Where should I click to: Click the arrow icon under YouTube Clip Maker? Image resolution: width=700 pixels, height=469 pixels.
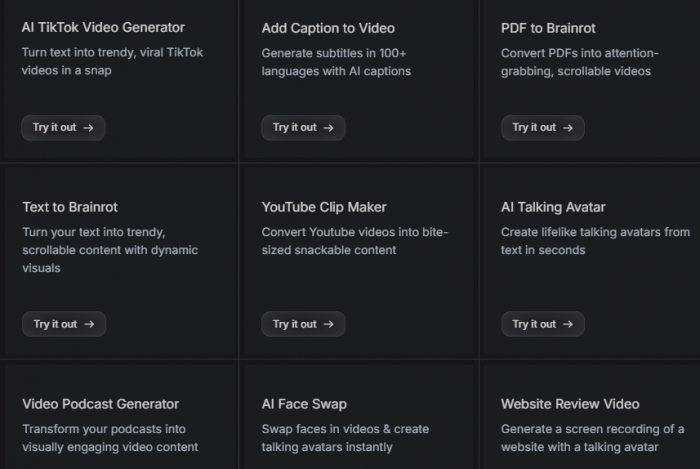329,324
